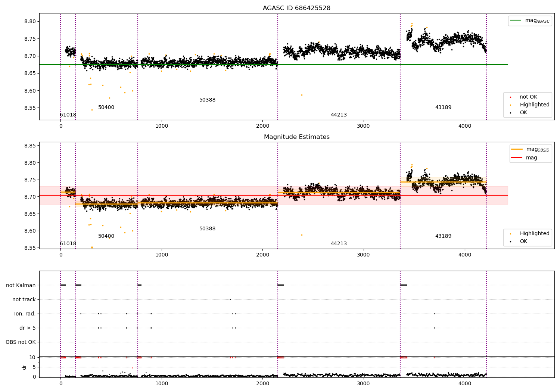Click the "AGASC ID 686425528" plot title

296,8
